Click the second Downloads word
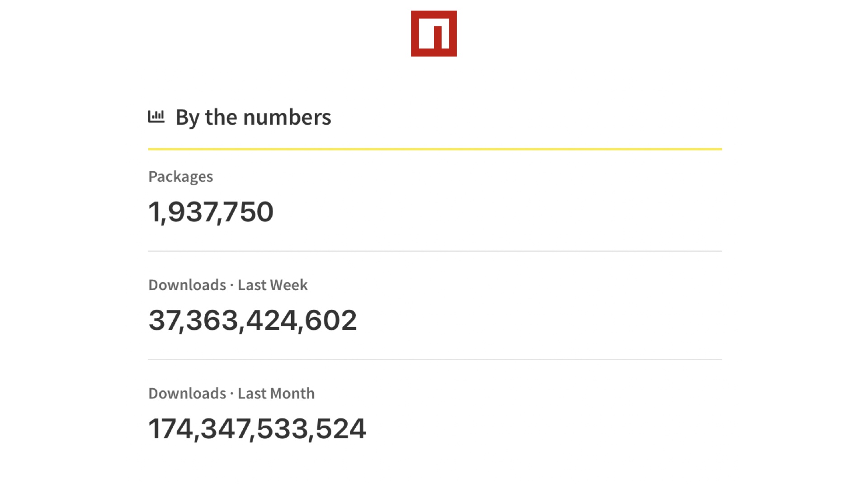868x488 pixels. pyautogui.click(x=187, y=394)
